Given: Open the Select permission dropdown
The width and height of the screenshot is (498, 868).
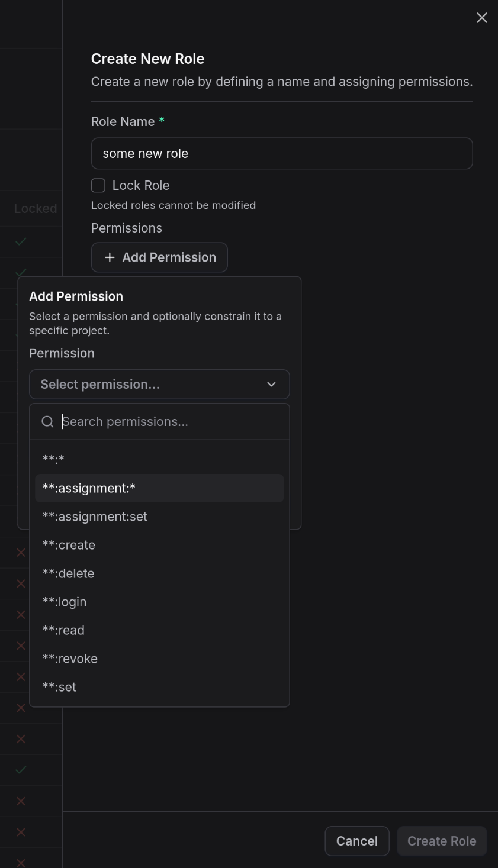Looking at the screenshot, I should tap(159, 384).
